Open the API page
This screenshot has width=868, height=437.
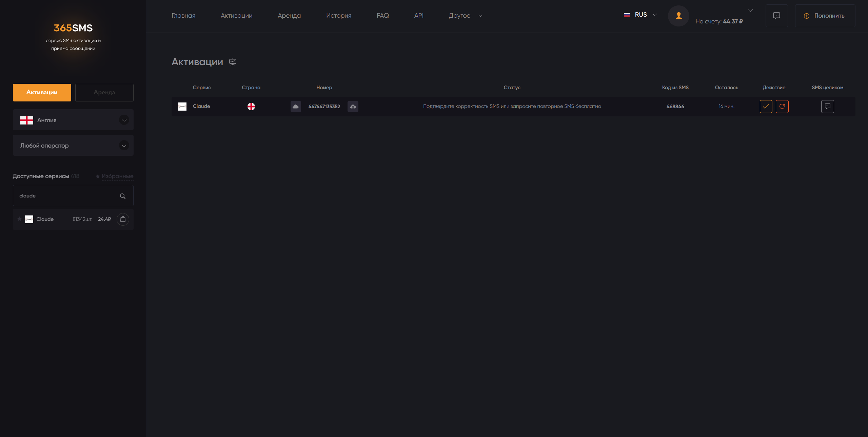click(x=419, y=16)
